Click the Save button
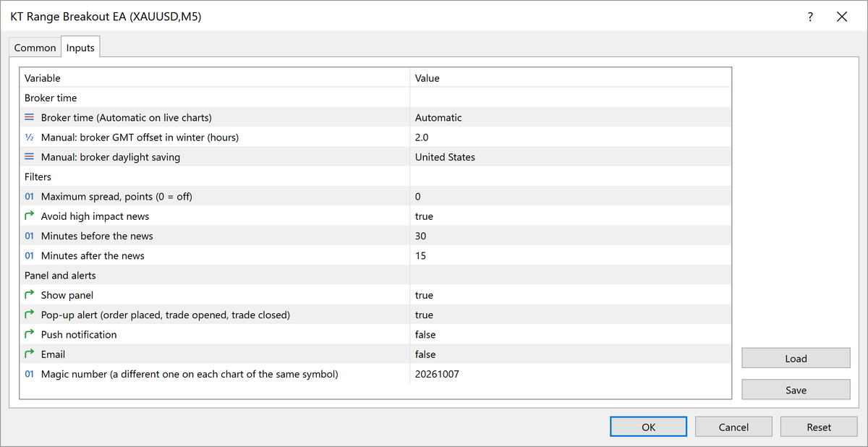 click(796, 389)
